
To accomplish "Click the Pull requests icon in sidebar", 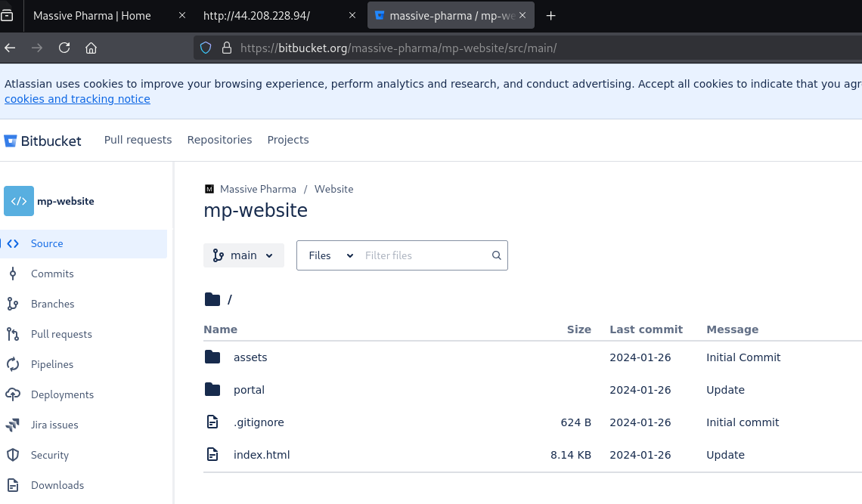I will (x=13, y=334).
